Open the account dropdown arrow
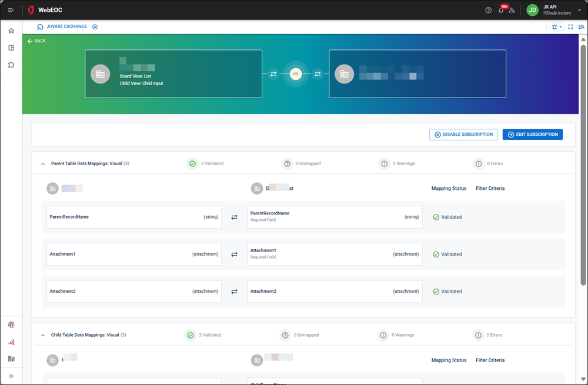 (579, 11)
